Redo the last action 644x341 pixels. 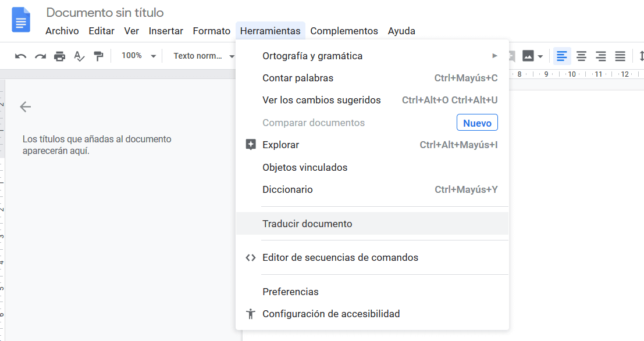[x=40, y=56]
